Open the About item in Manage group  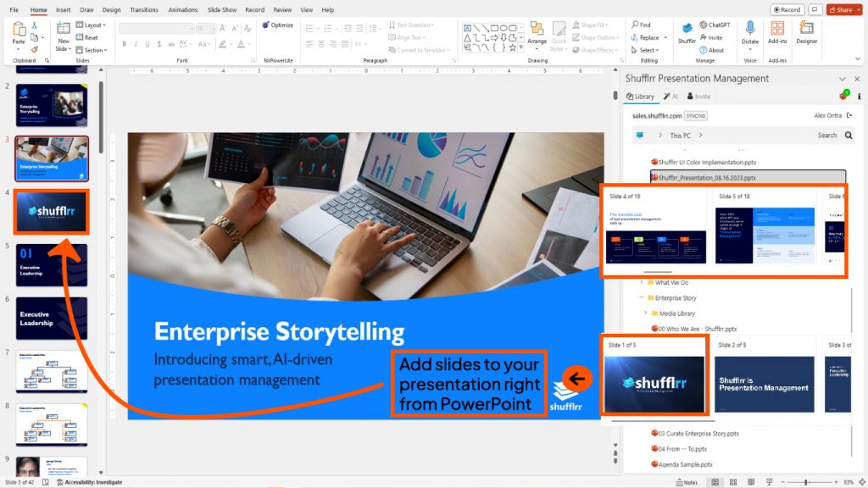712,50
